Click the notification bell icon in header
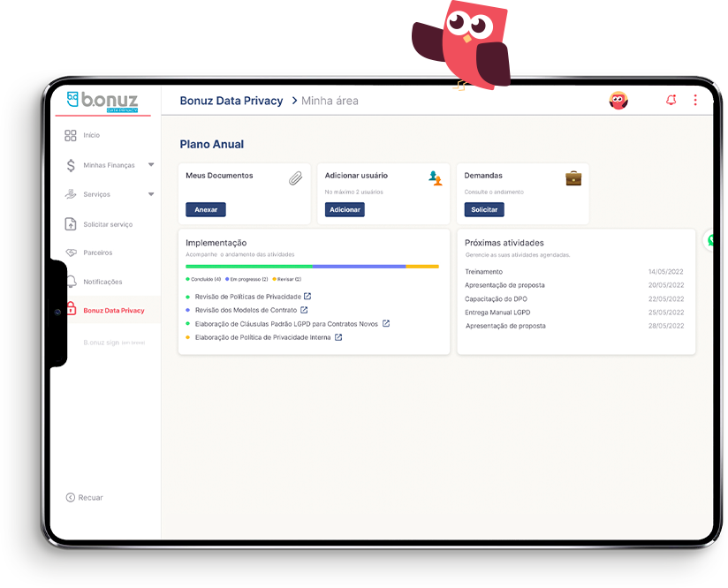Screen dimensions: 728x588 click(671, 101)
